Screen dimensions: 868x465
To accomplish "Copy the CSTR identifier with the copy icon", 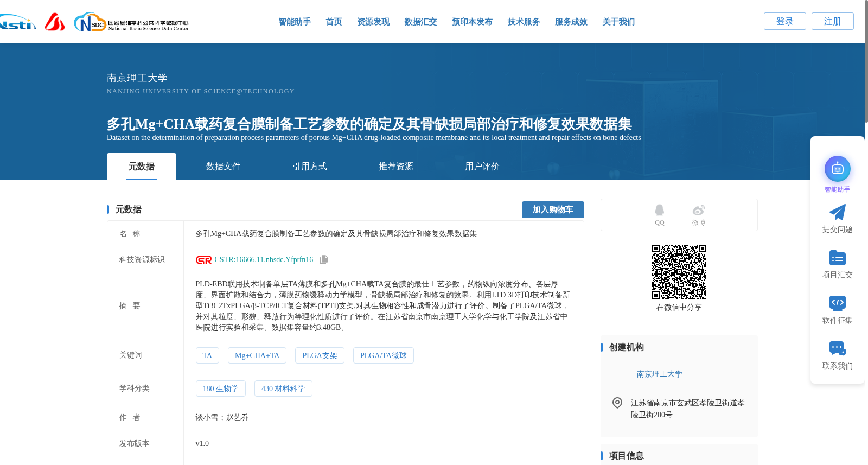I will tap(324, 260).
